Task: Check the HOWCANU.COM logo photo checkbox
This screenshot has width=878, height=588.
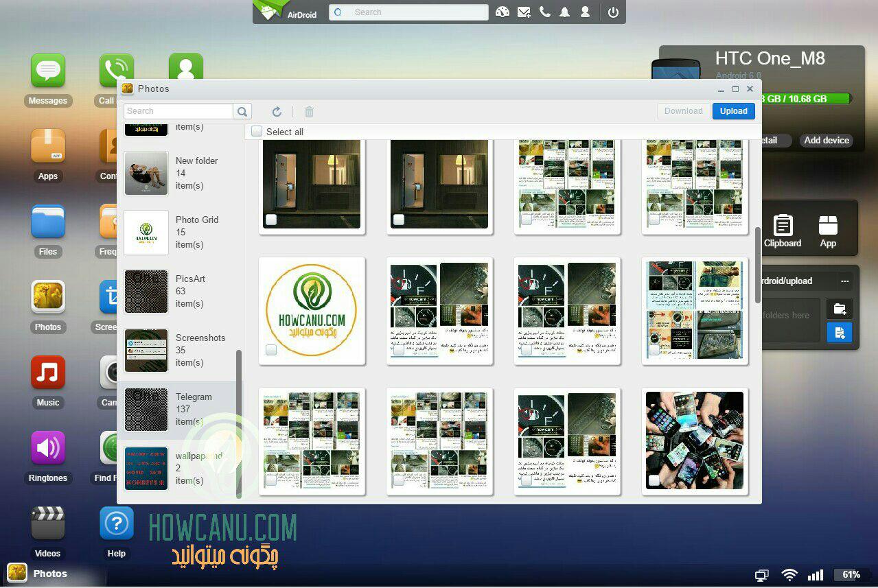Action: (x=271, y=350)
